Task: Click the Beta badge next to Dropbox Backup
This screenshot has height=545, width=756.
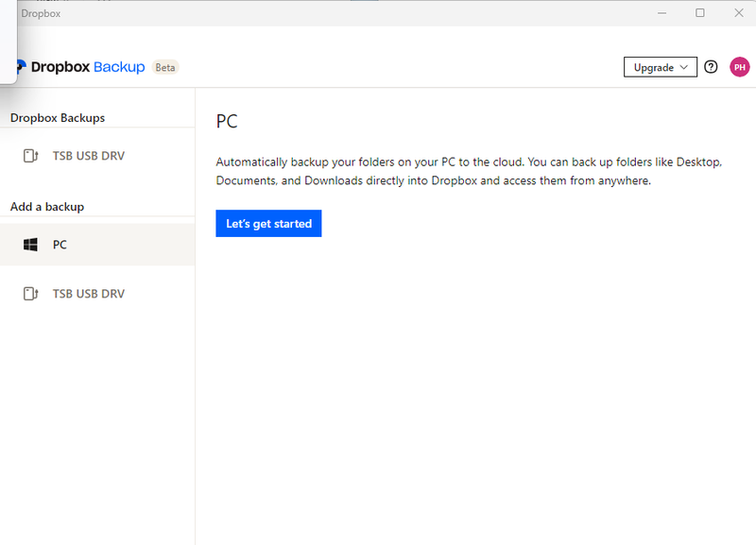Action: tap(165, 67)
